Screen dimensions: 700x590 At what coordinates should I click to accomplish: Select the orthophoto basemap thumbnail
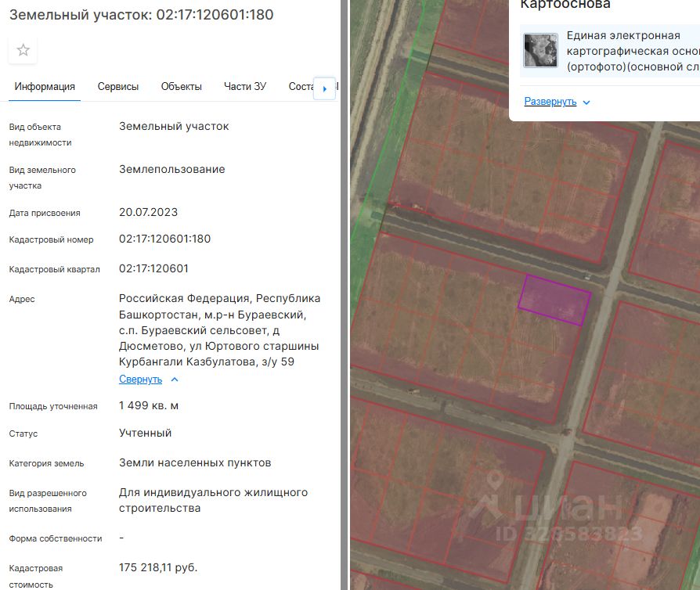(x=540, y=50)
